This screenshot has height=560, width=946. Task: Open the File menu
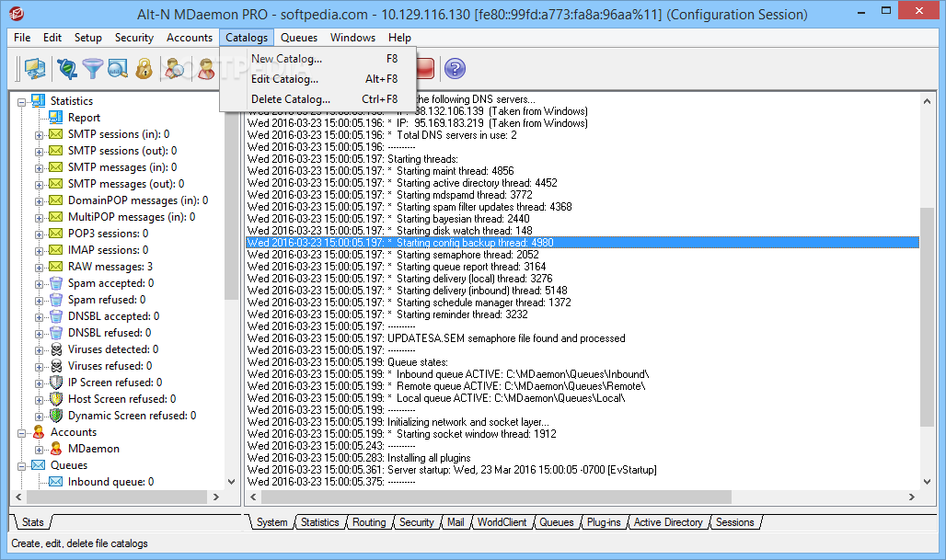22,38
